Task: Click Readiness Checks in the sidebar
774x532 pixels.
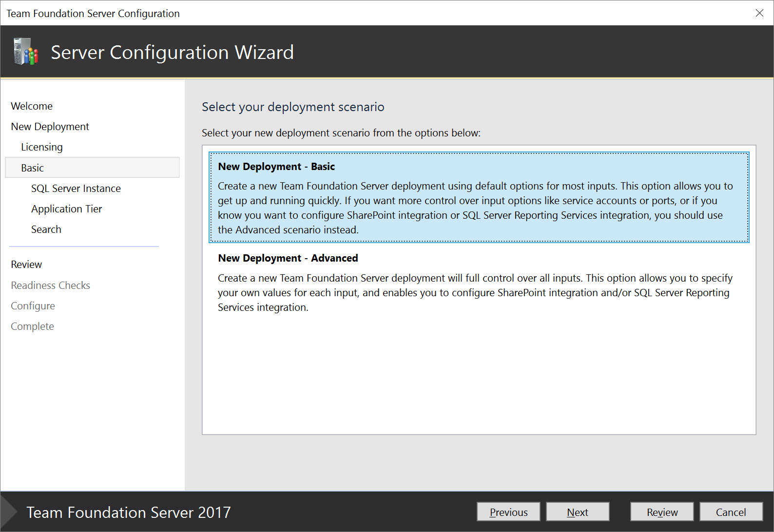Action: pyautogui.click(x=50, y=285)
